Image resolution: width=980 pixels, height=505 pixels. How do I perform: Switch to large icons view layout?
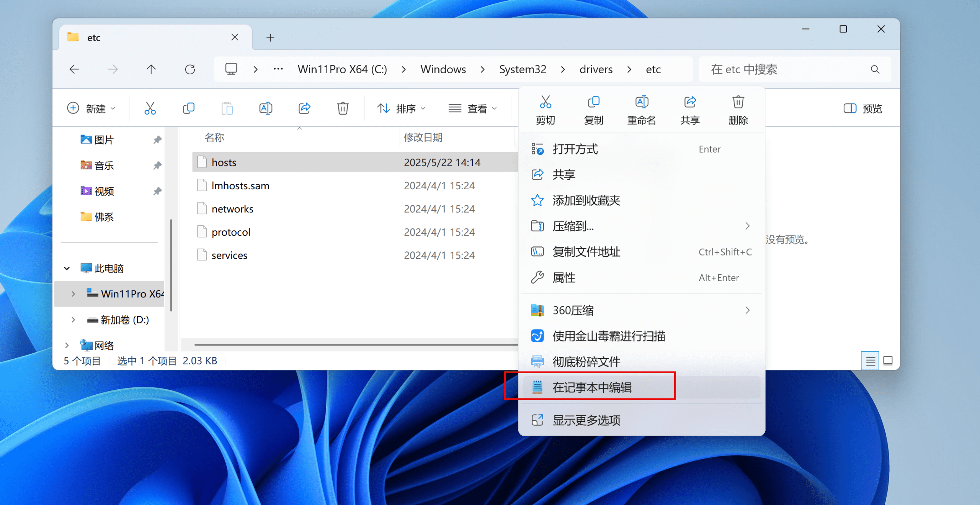tap(888, 361)
